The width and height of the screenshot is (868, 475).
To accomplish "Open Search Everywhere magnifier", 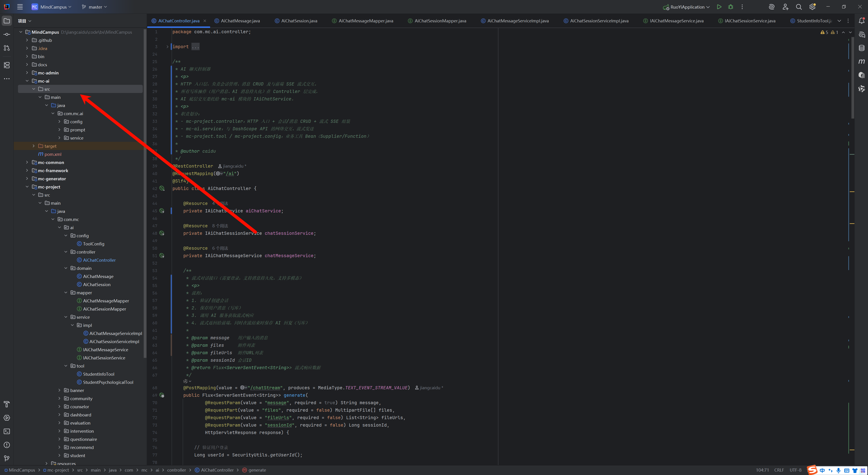I will point(799,7).
